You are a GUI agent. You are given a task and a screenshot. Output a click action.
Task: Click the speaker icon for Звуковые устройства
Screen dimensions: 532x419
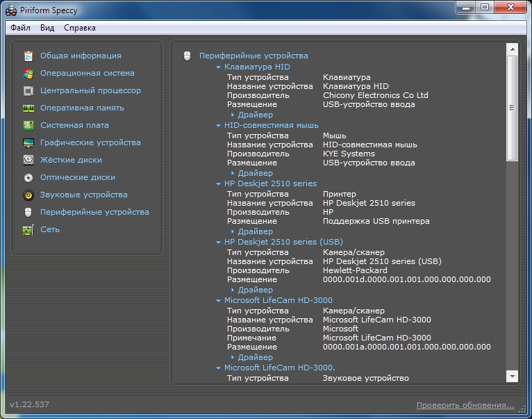point(28,195)
